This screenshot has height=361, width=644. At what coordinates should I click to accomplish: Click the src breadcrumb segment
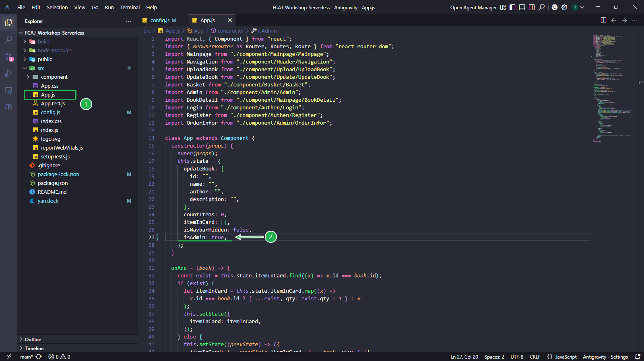(147, 31)
